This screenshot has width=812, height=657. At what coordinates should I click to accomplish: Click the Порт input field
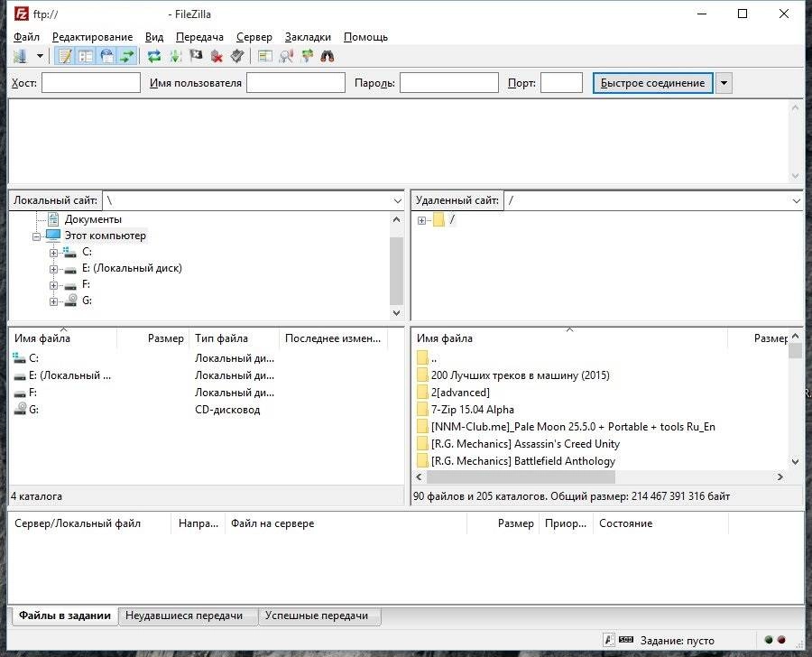tap(561, 83)
